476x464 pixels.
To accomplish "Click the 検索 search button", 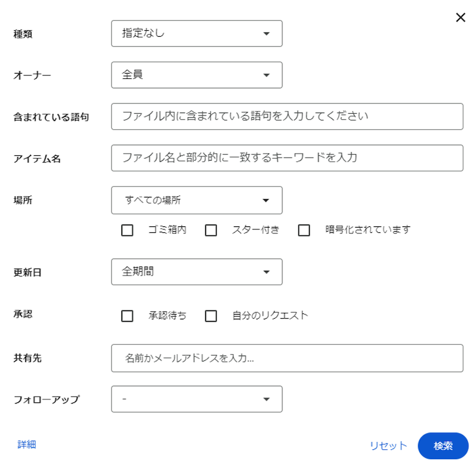I will click(x=443, y=446).
